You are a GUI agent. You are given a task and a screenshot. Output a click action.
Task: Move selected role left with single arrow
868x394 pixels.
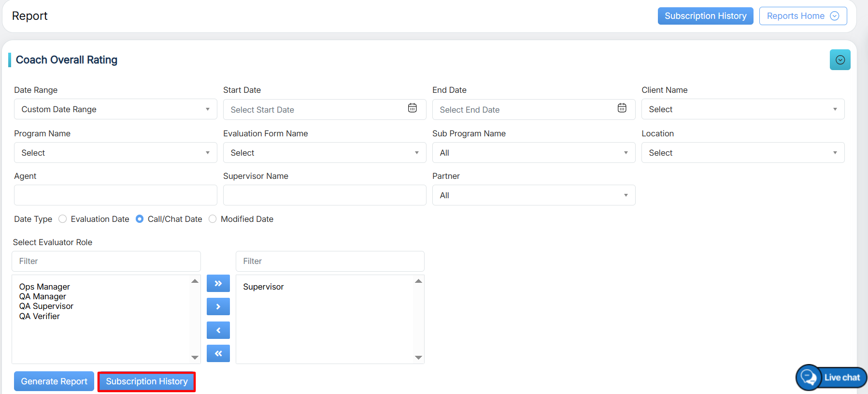click(218, 330)
